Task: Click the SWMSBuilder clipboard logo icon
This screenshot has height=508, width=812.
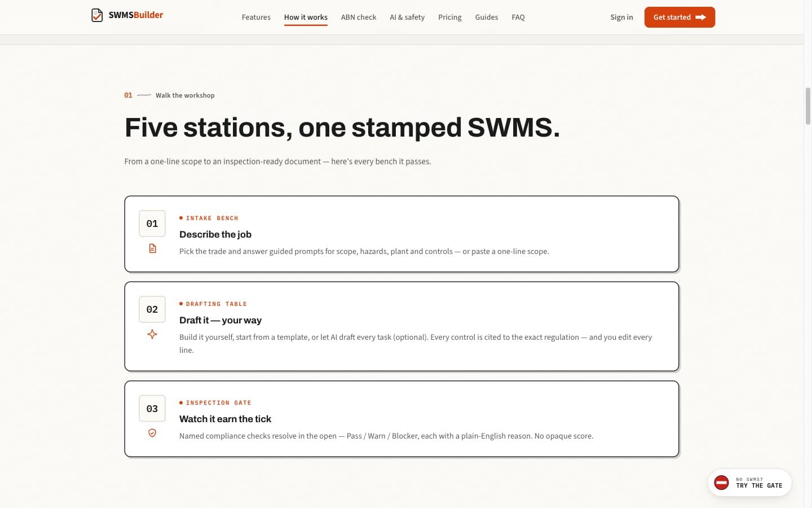Action: [x=97, y=15]
